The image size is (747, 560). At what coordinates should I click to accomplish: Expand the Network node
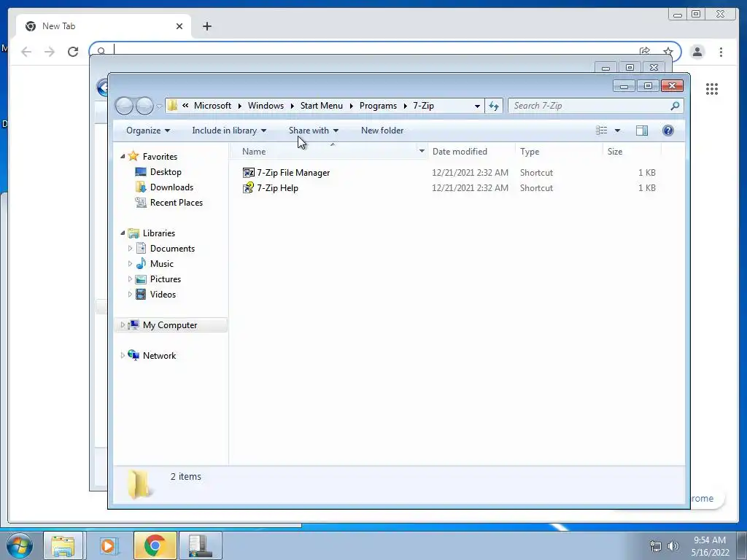click(x=123, y=355)
